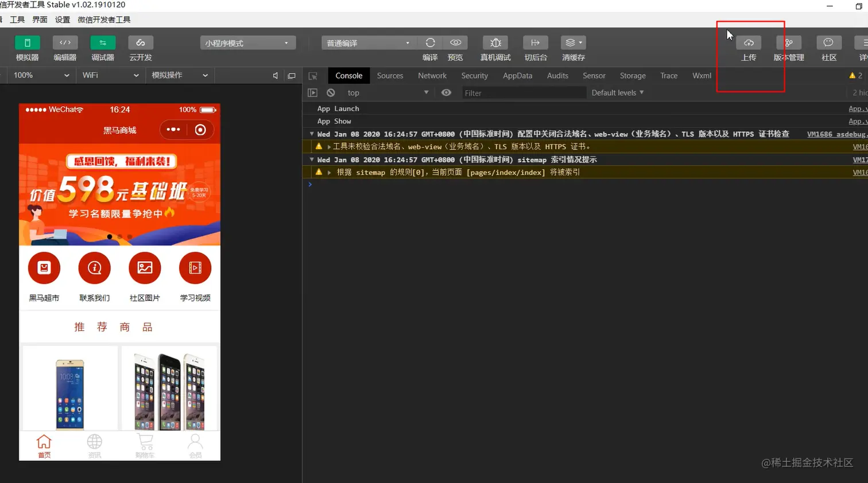Activate the inspect element picker icon

(x=313, y=76)
